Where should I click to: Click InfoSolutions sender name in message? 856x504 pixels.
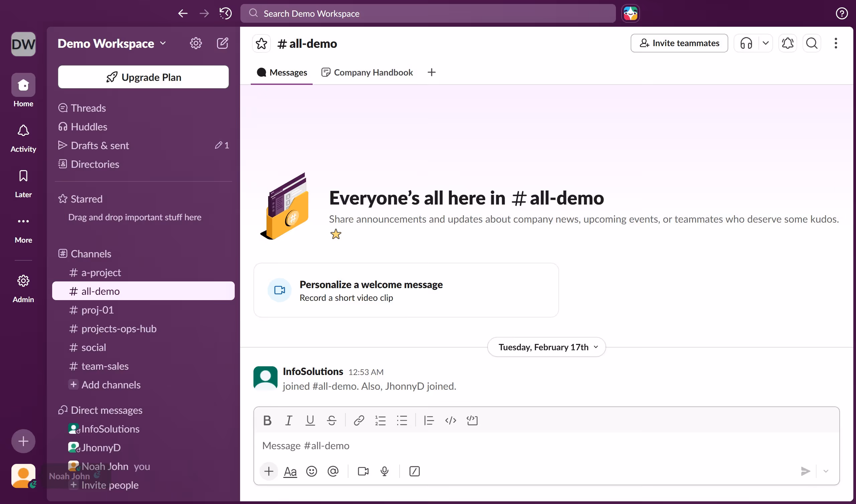coord(313,371)
